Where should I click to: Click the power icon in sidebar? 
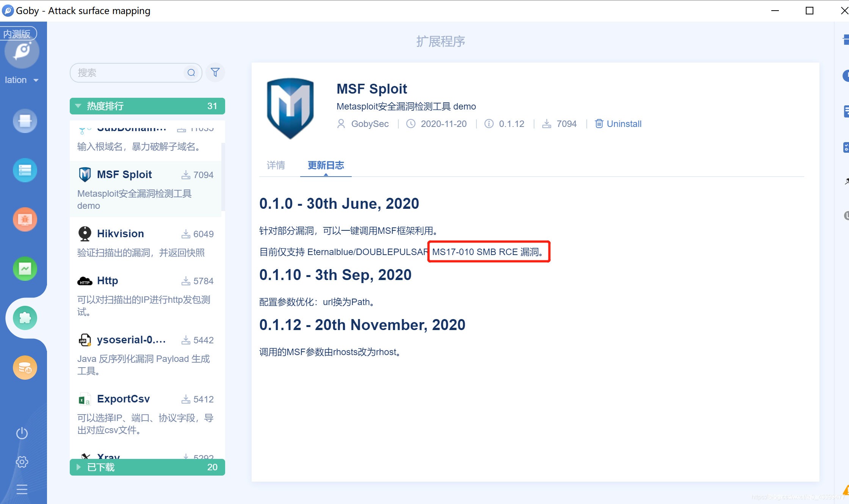(x=22, y=433)
